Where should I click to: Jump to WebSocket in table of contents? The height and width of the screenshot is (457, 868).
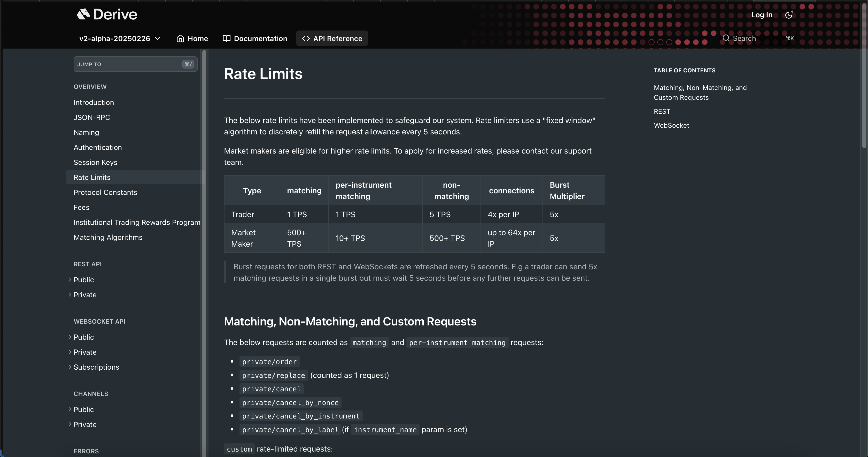tap(671, 125)
